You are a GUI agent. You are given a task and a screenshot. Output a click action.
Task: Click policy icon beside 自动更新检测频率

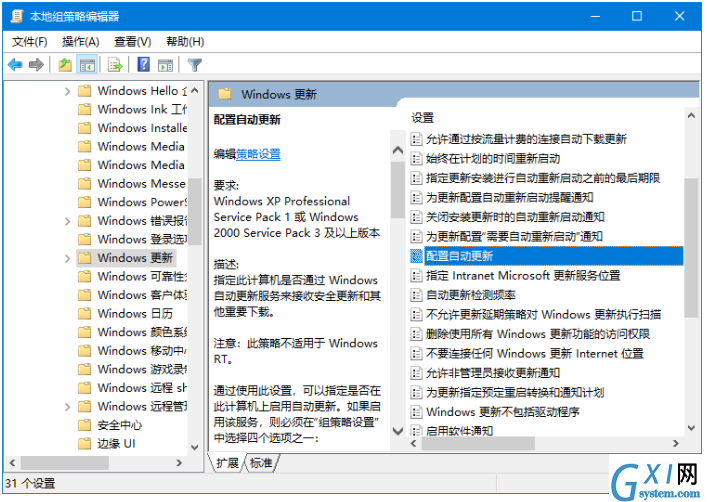point(416,295)
